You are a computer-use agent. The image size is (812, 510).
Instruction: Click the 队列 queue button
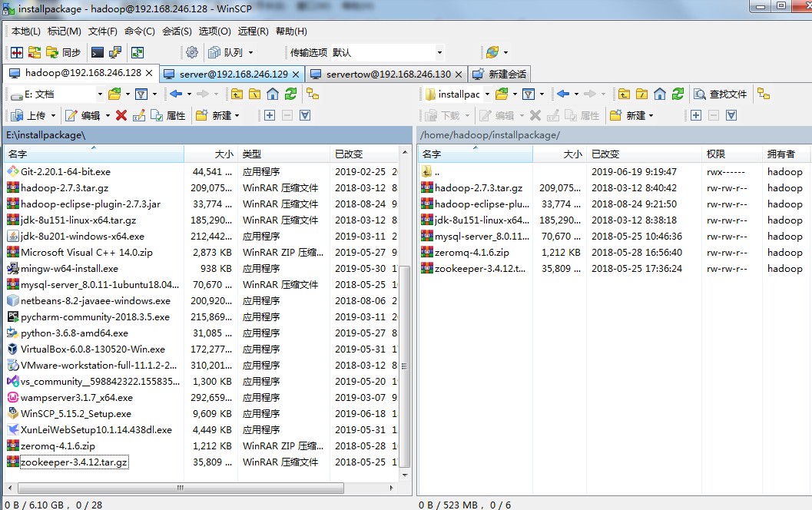coord(226,52)
